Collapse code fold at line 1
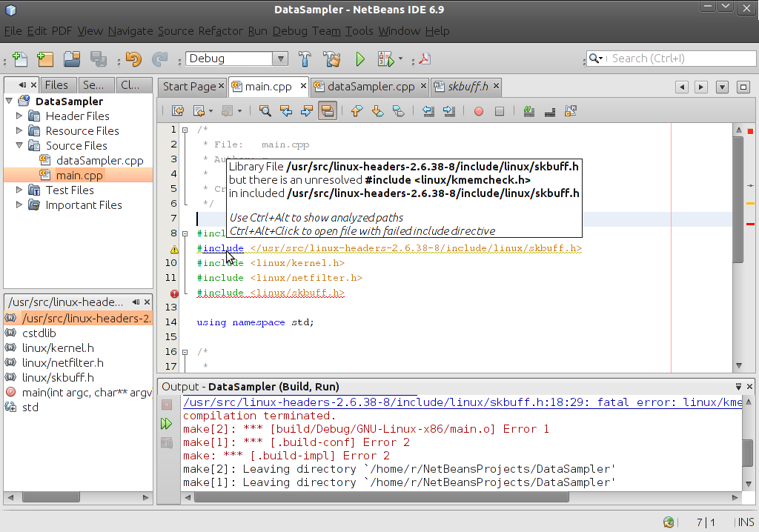This screenshot has width=759, height=532. pyautogui.click(x=185, y=130)
